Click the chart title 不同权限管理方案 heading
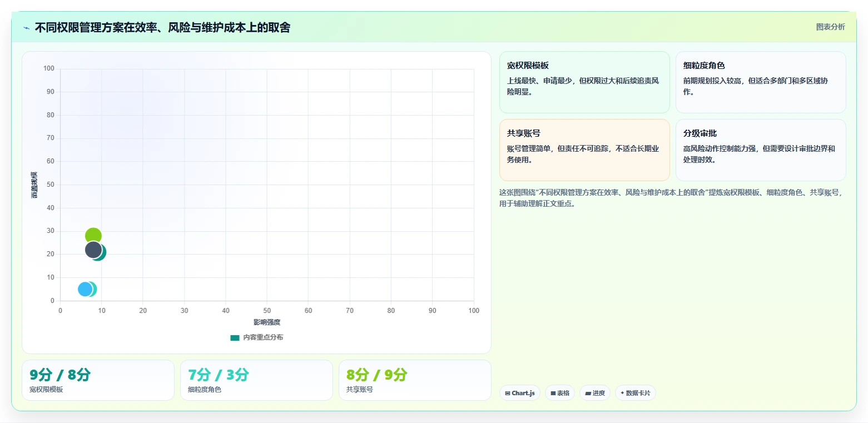This screenshot has width=868, height=423. pyautogui.click(x=162, y=28)
